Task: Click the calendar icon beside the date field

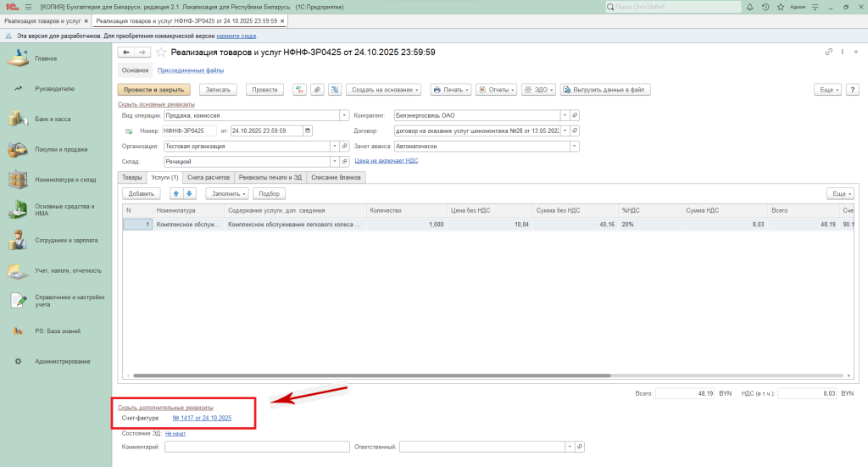Action: point(308,131)
